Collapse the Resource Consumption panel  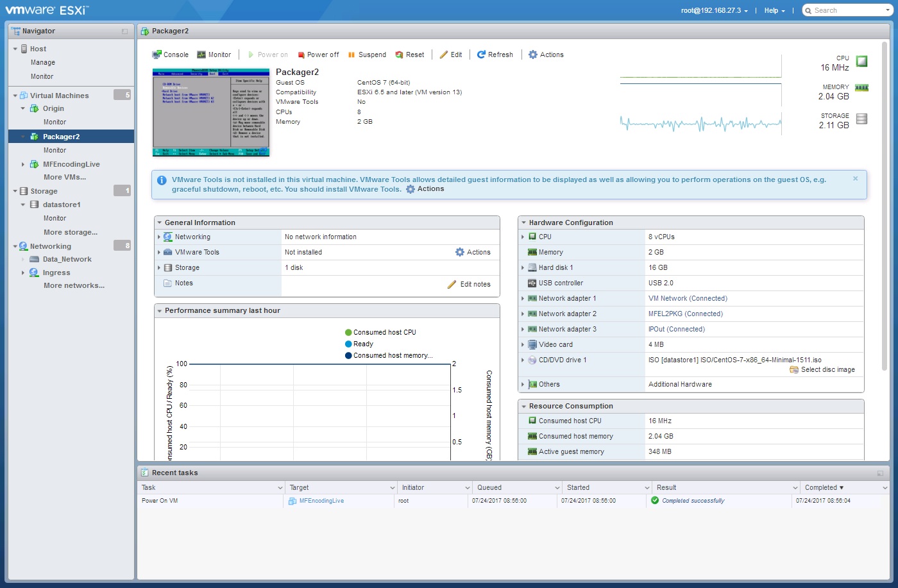pos(523,406)
